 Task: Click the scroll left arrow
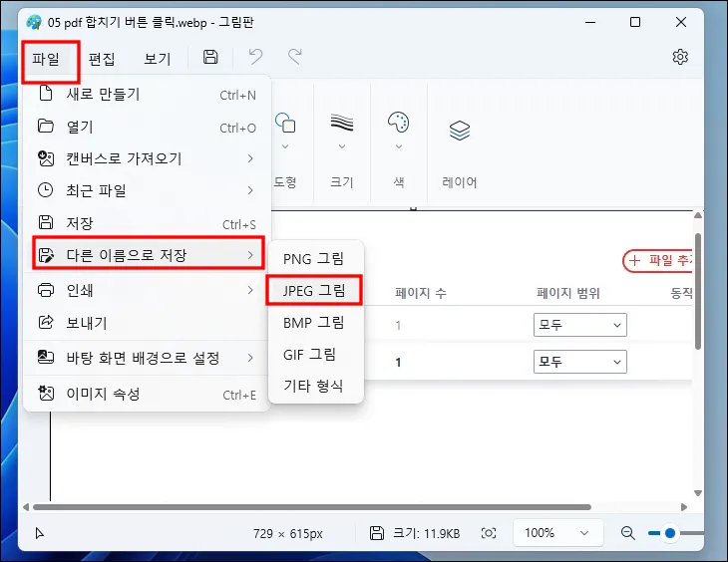coord(26,507)
